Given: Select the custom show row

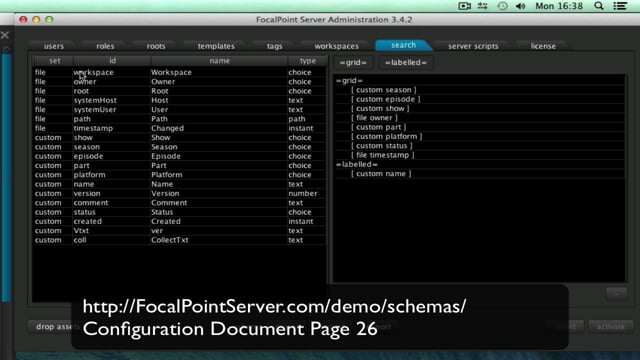Looking at the screenshot, I should coord(180,138).
